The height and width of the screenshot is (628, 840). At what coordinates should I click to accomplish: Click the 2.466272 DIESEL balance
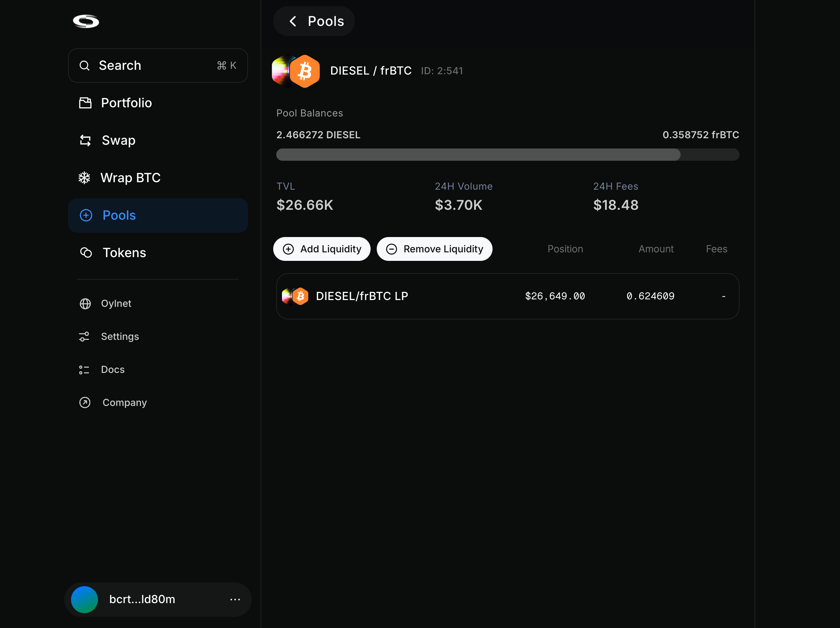coord(318,135)
